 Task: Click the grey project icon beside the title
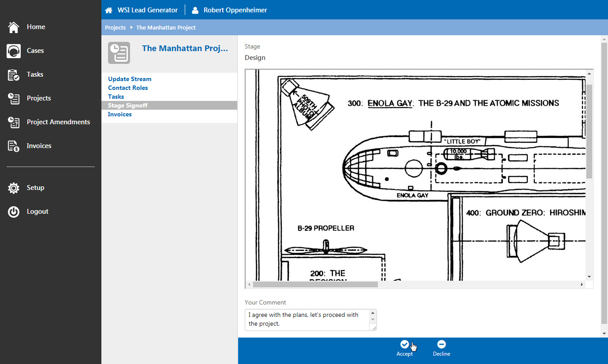point(119,53)
